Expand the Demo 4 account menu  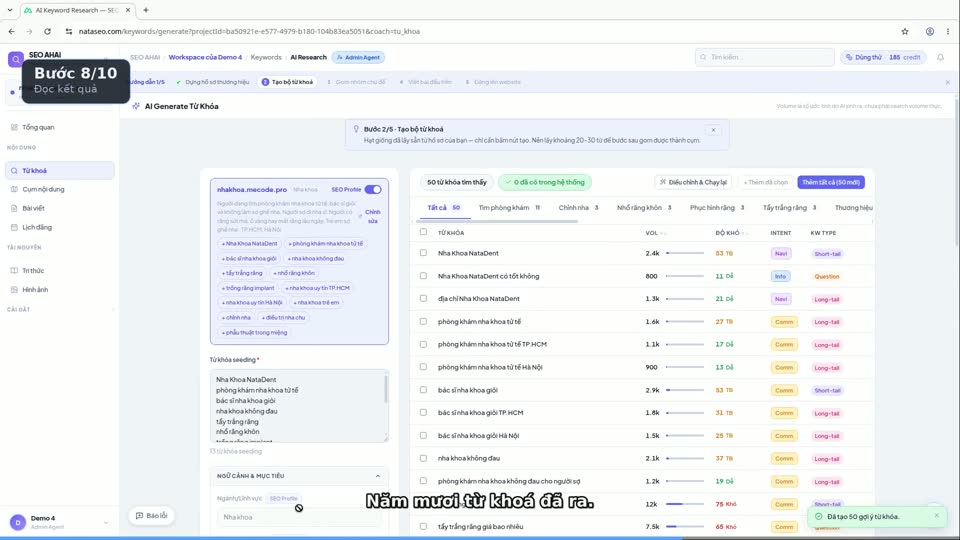(106, 522)
